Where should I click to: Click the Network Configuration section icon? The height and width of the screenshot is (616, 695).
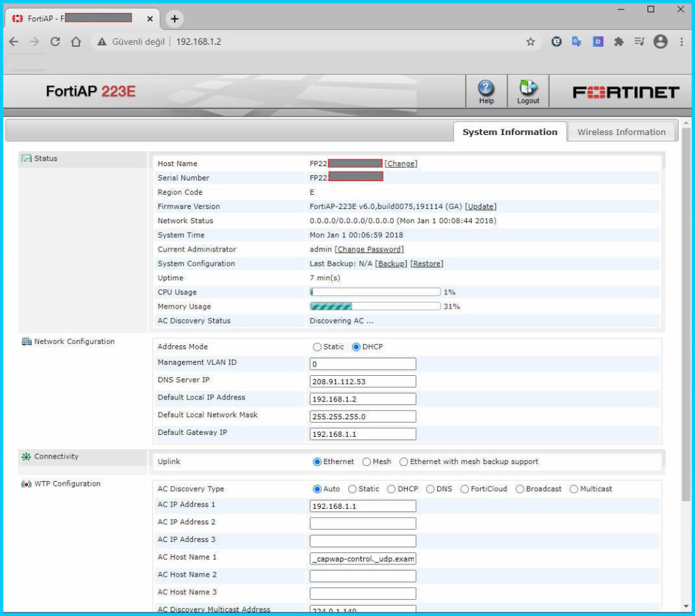[x=26, y=341]
